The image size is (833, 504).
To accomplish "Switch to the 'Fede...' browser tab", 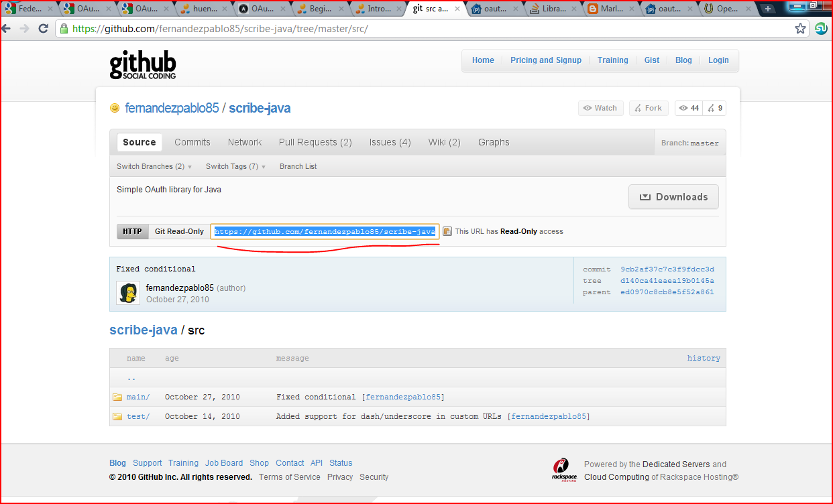I will point(30,9).
